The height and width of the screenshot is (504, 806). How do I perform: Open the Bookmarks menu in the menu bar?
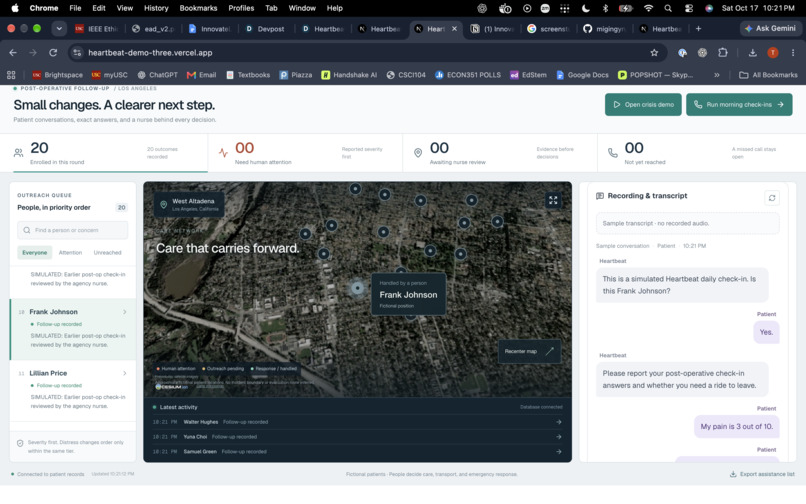[x=198, y=8]
